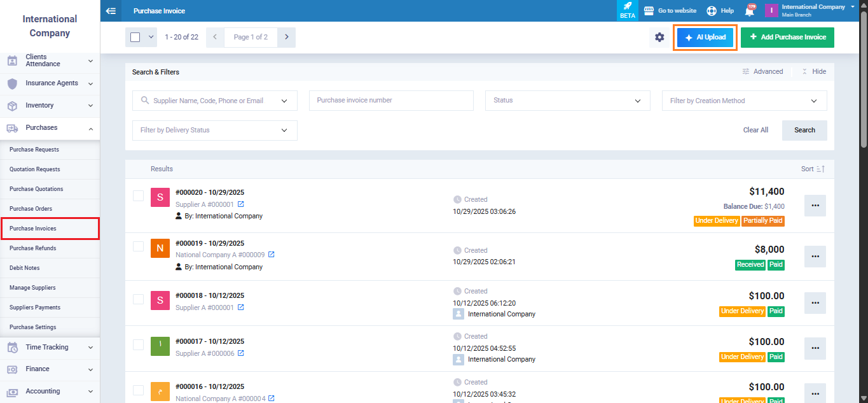This screenshot has width=868, height=403.
Task: Click the Sort icon in Results header
Action: (x=820, y=169)
